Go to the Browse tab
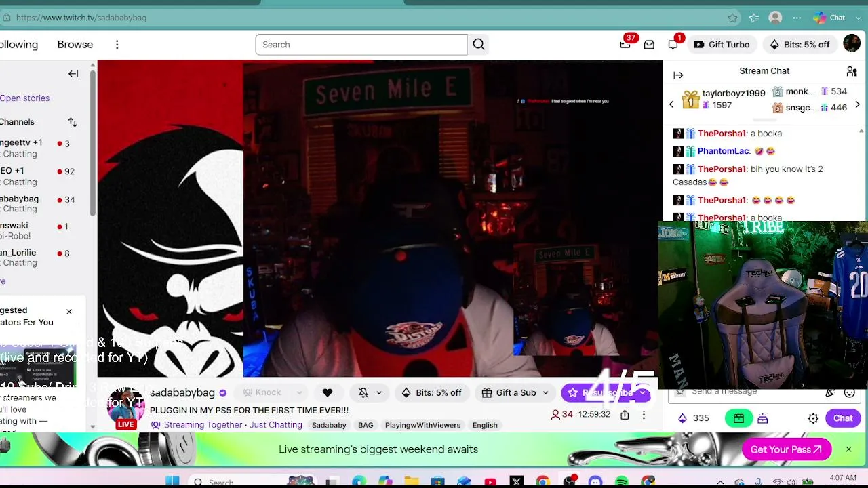868x488 pixels. pos(75,45)
